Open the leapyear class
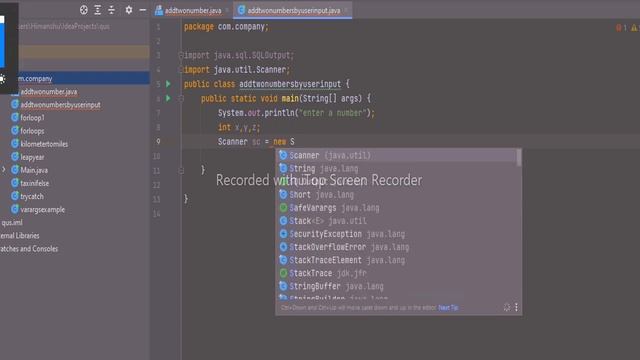This screenshot has width=640, height=360. coord(32,157)
